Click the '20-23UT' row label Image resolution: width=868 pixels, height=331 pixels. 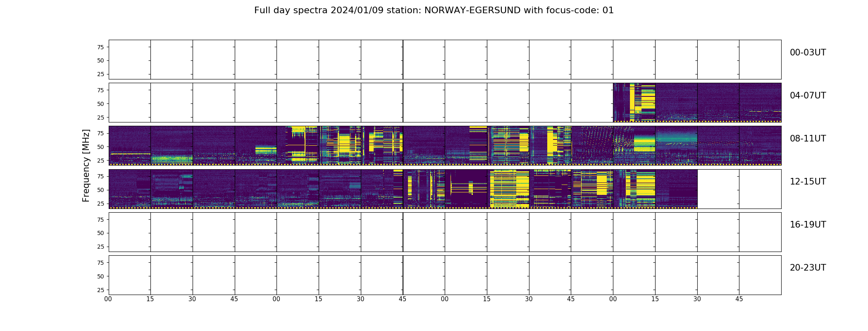pos(808,268)
